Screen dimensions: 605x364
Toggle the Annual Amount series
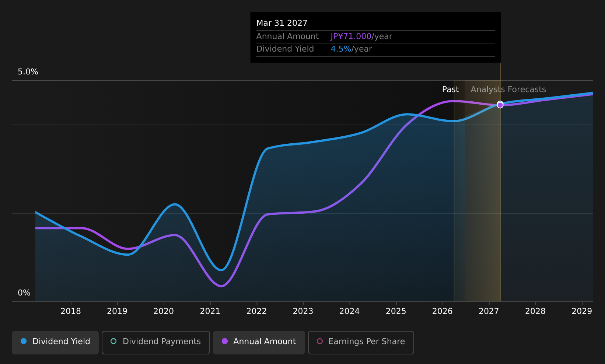(259, 343)
